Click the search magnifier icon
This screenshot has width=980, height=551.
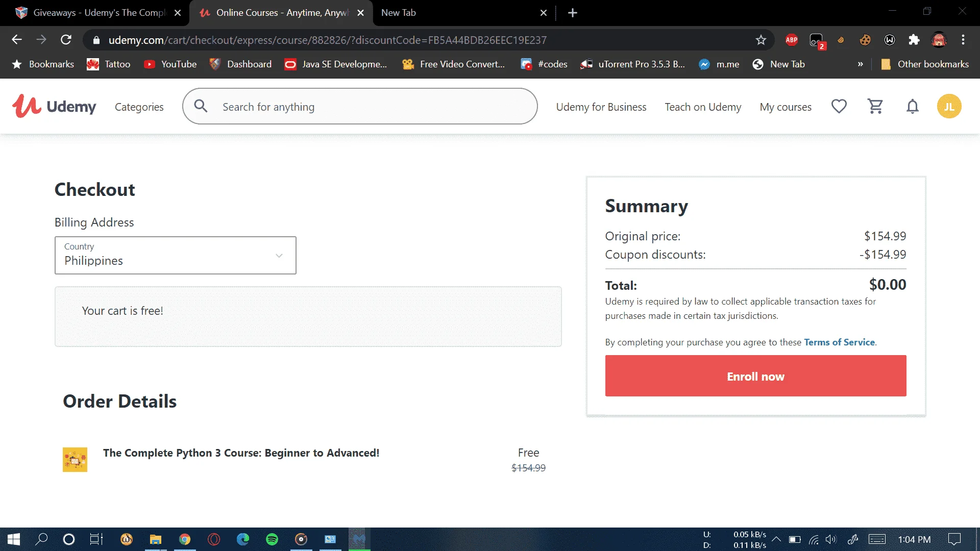click(x=201, y=106)
